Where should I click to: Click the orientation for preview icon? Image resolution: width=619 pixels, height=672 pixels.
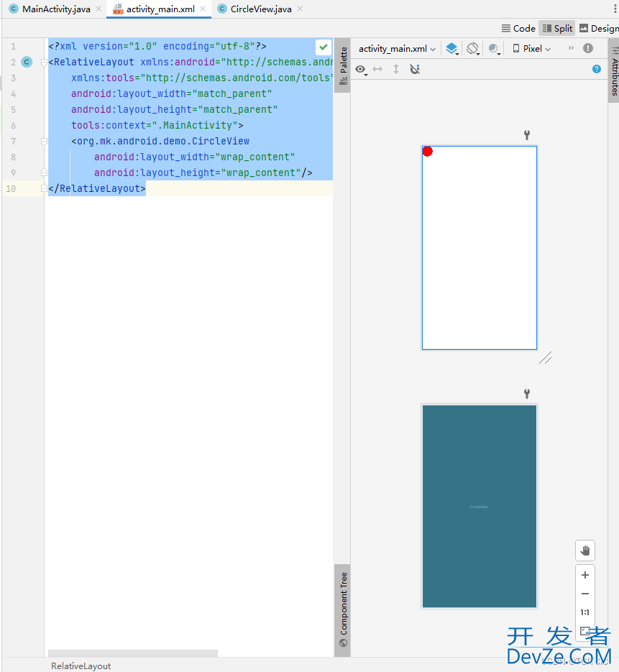(x=473, y=49)
